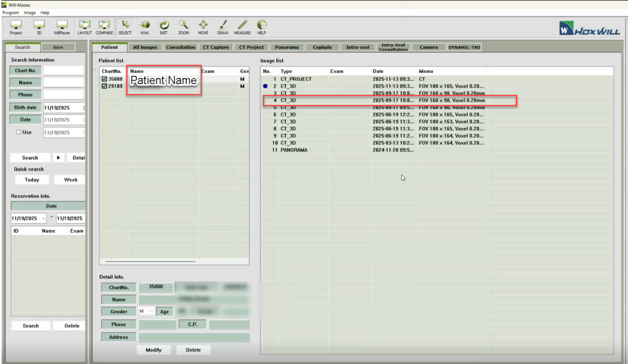628x364 pixels.
Task: Open the Image menu
Action: [x=30, y=12]
